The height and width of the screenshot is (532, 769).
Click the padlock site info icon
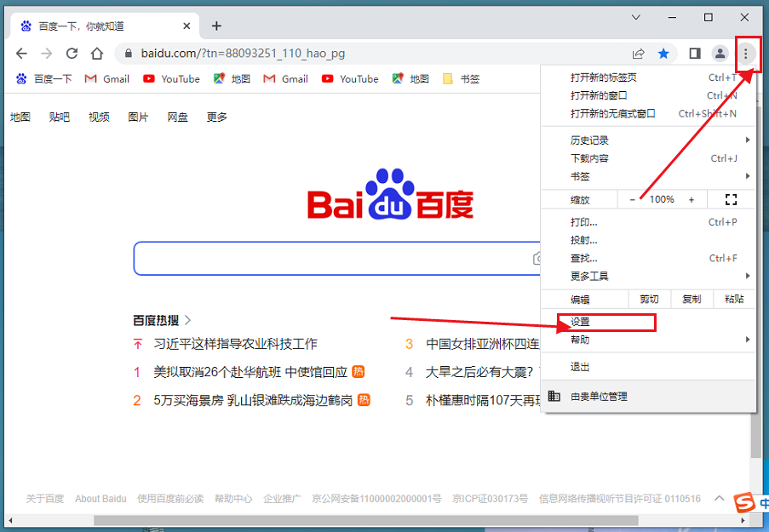(x=129, y=53)
